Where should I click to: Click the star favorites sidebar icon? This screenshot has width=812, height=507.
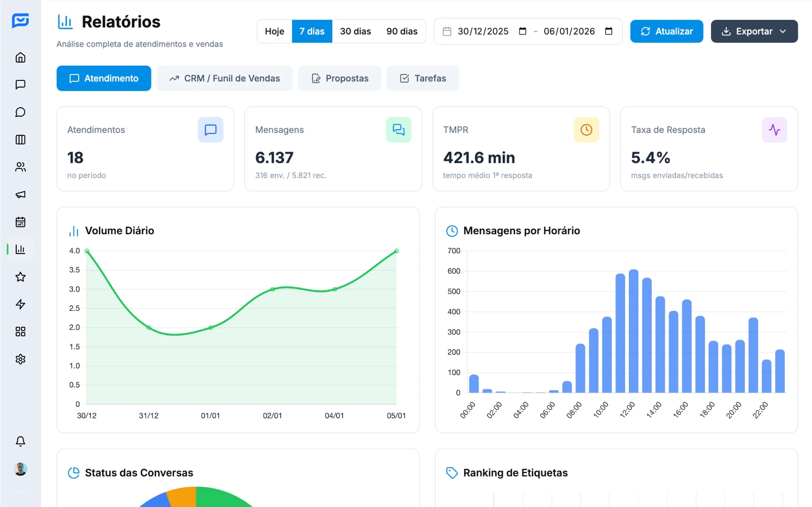(x=20, y=277)
